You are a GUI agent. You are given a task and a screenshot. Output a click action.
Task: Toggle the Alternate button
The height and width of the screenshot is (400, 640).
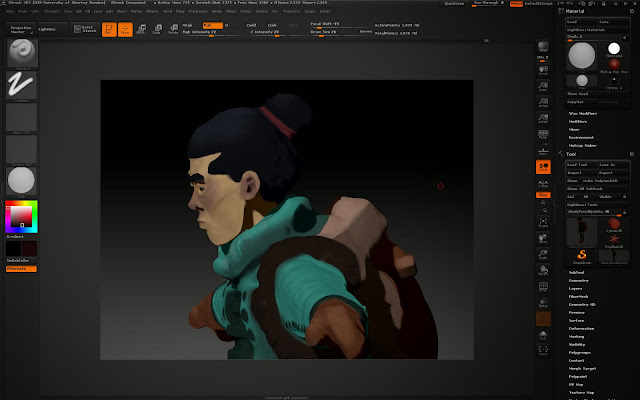21,269
